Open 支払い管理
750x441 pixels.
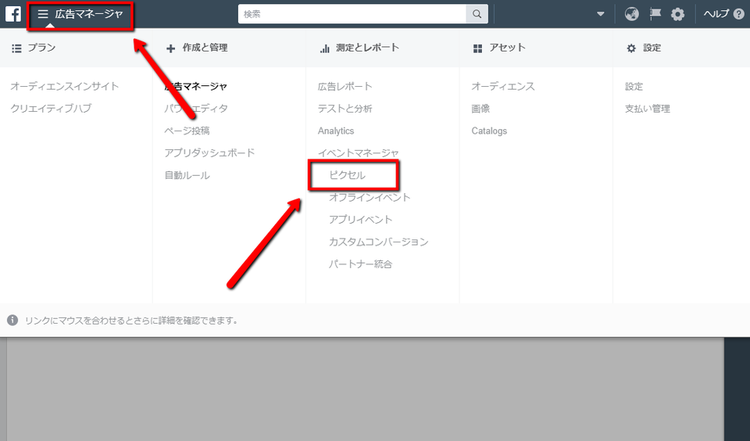click(x=648, y=109)
